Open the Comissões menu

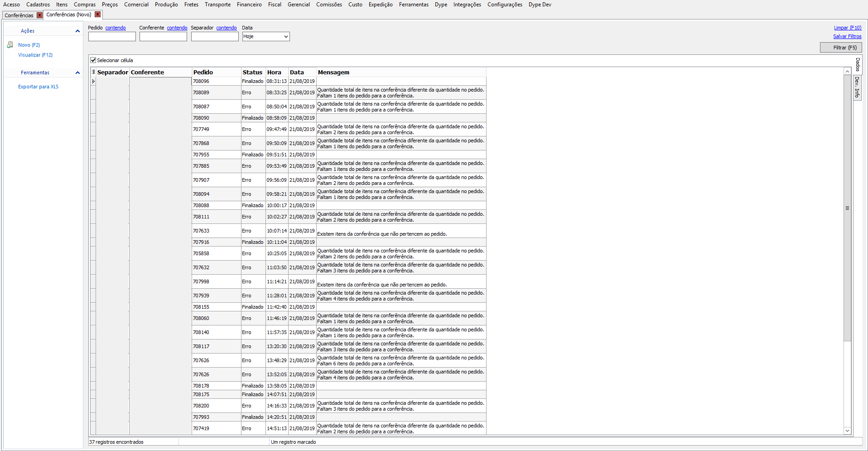(329, 5)
